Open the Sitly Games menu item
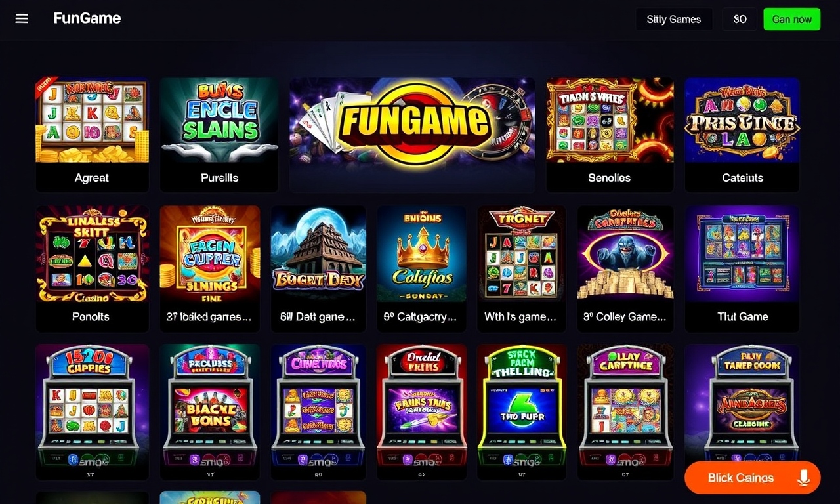The width and height of the screenshot is (840, 504). pos(673,19)
